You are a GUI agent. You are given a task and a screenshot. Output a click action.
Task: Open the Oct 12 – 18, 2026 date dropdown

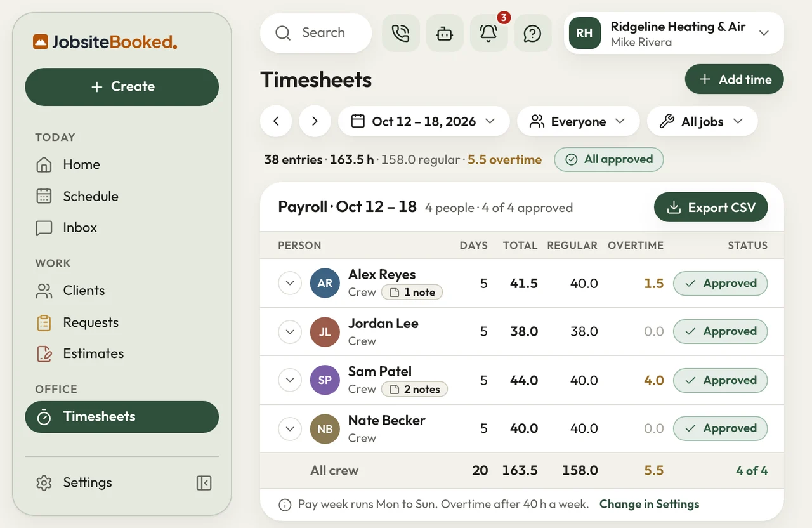424,121
